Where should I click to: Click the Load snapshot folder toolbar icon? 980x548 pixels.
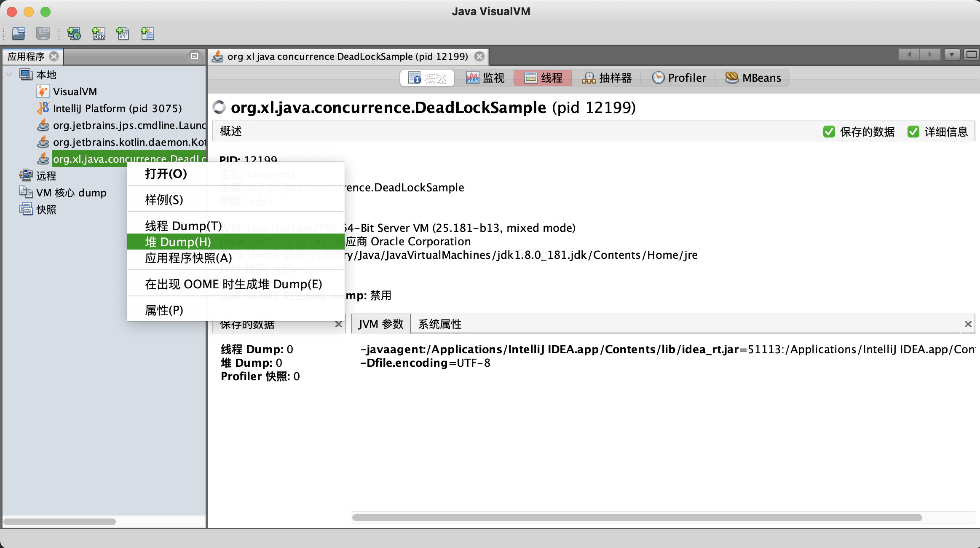19,33
